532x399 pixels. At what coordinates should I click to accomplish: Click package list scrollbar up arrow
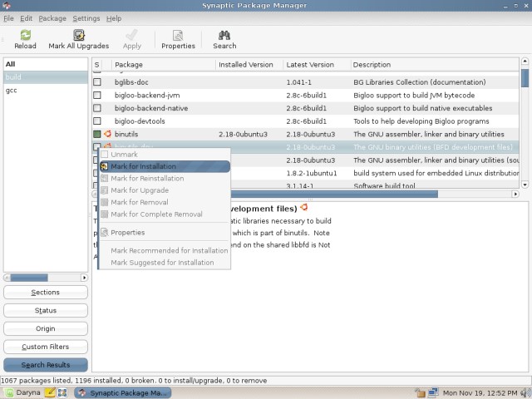click(x=525, y=62)
